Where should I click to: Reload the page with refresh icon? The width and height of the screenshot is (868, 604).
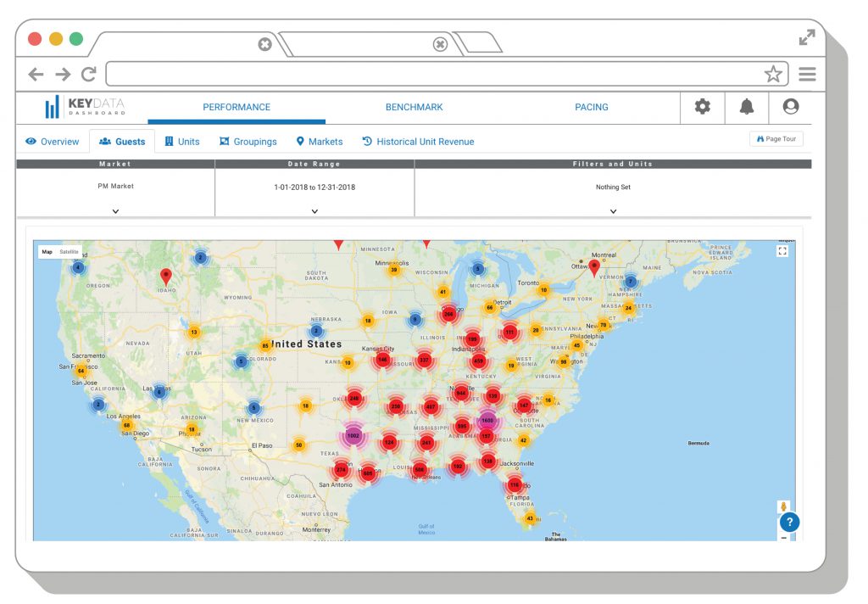(x=88, y=74)
